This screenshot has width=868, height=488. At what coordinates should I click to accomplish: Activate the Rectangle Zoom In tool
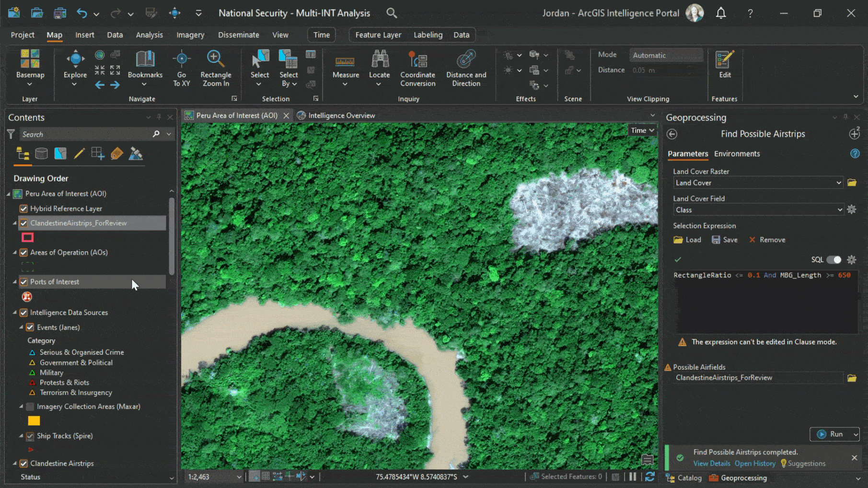[215, 68]
